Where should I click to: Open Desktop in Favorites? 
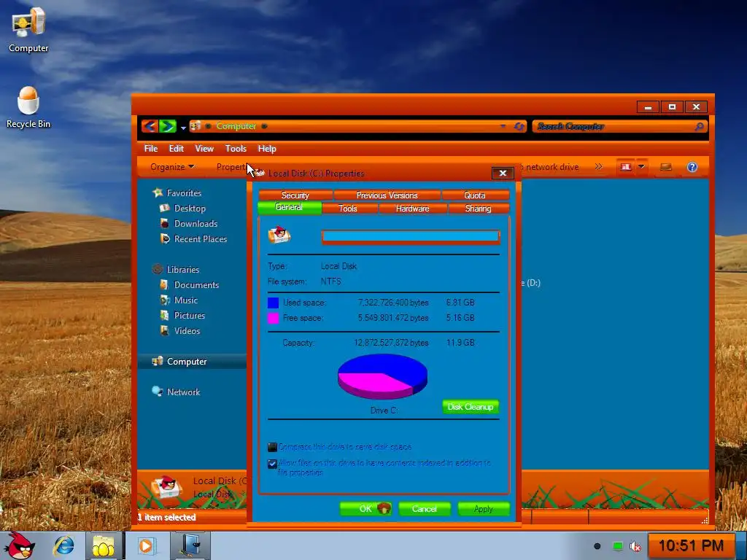click(190, 208)
